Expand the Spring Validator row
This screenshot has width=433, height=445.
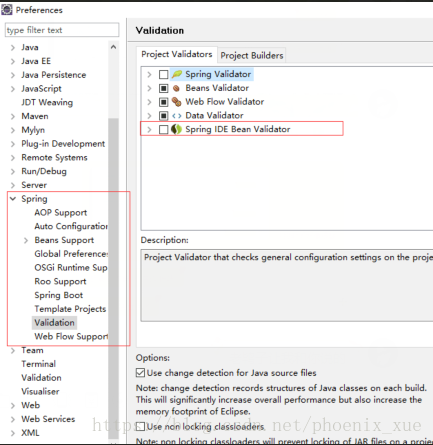tap(149, 74)
